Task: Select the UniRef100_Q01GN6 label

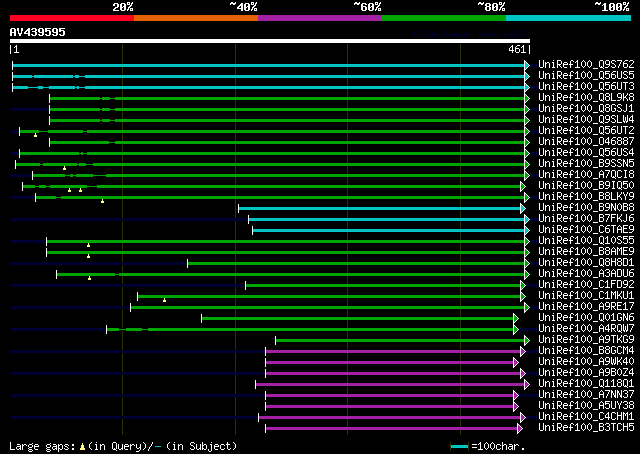Action: click(586, 318)
